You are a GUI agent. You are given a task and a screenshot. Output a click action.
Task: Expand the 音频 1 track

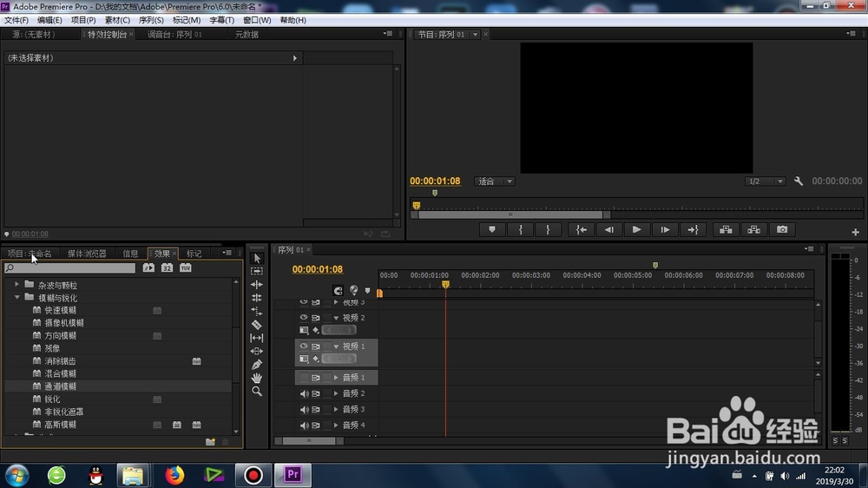click(x=336, y=378)
